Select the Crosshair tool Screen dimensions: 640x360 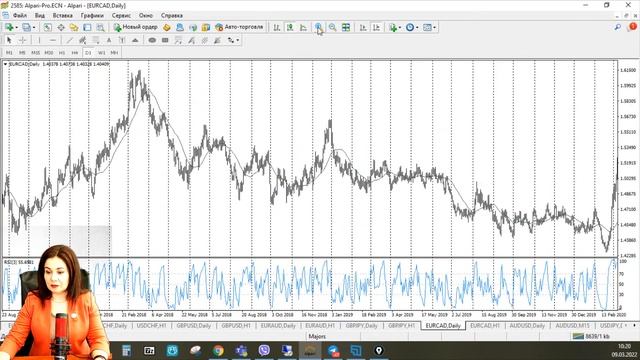click(22, 40)
